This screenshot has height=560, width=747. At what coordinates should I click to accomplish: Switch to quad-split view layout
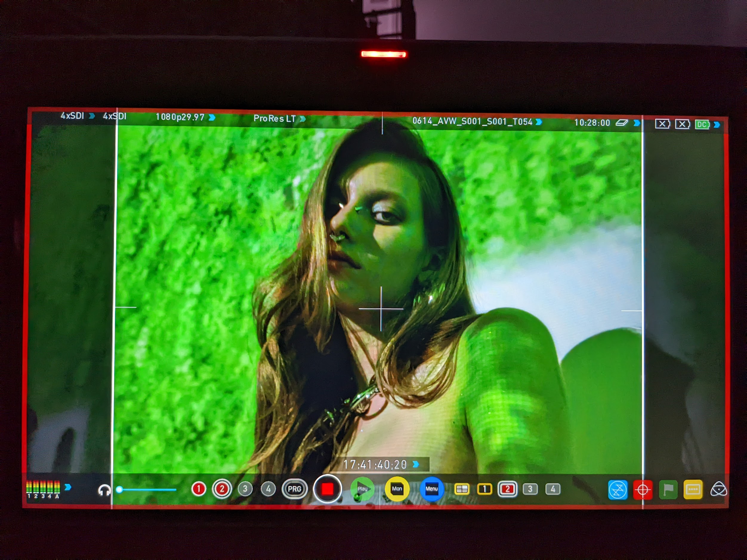click(462, 489)
